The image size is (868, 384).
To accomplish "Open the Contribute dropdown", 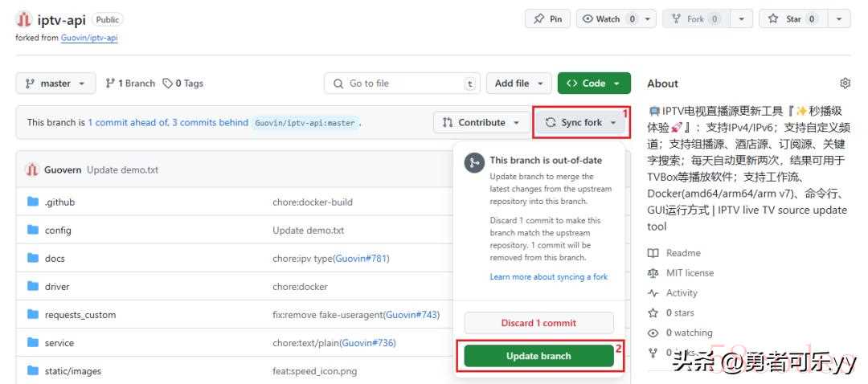I will [481, 122].
